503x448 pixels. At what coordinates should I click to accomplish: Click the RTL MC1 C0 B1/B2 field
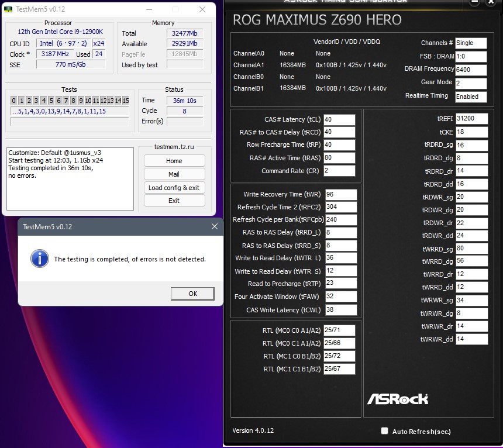[339, 356]
